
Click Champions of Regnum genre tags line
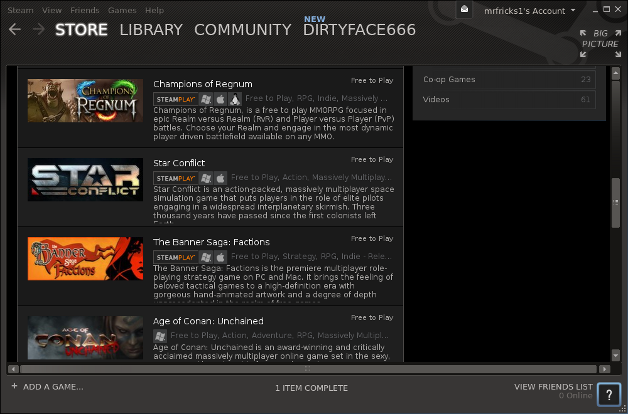click(x=316, y=98)
